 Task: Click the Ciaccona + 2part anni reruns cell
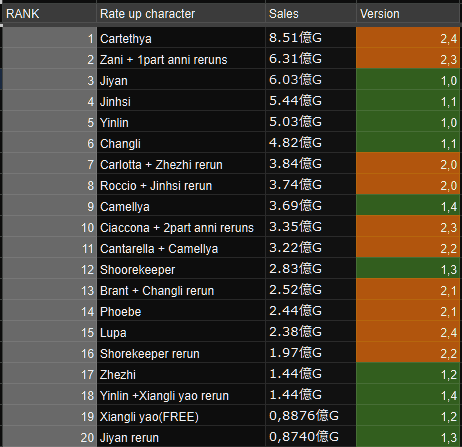(181, 227)
